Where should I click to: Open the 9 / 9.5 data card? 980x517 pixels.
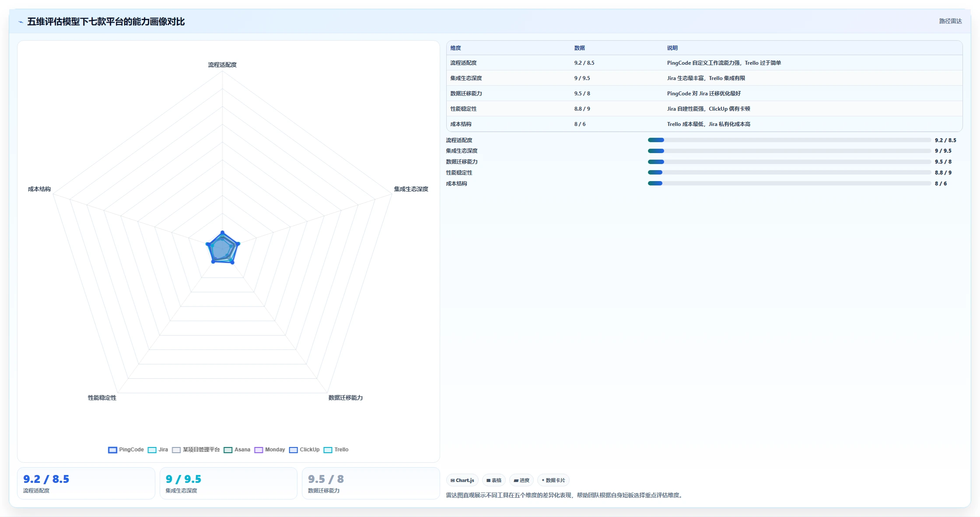pos(228,483)
